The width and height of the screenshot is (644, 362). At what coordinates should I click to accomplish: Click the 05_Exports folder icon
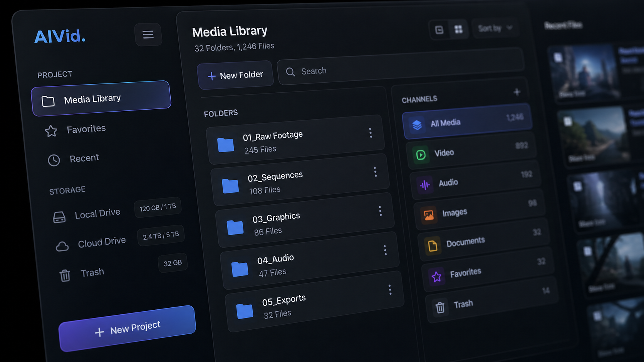[x=245, y=311]
